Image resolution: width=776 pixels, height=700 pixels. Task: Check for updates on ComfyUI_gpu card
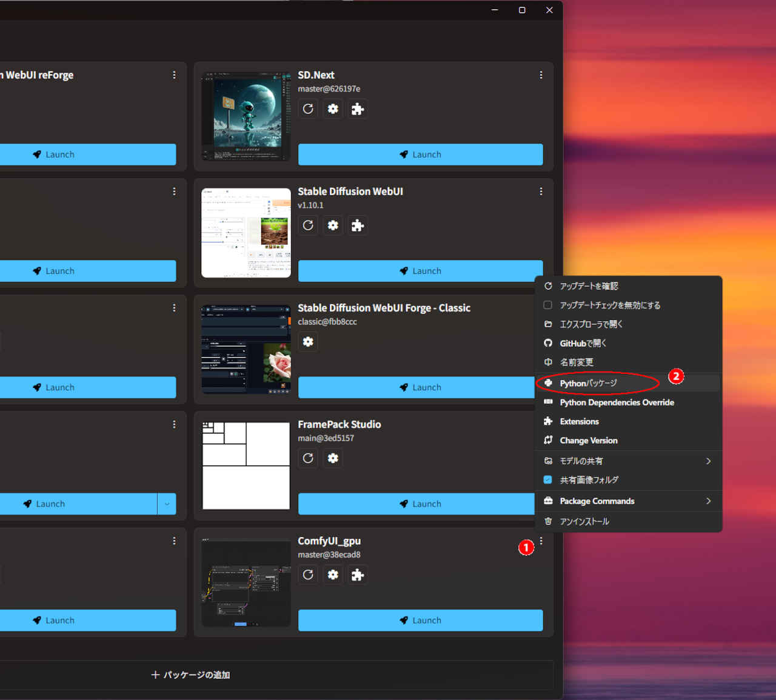point(308,575)
